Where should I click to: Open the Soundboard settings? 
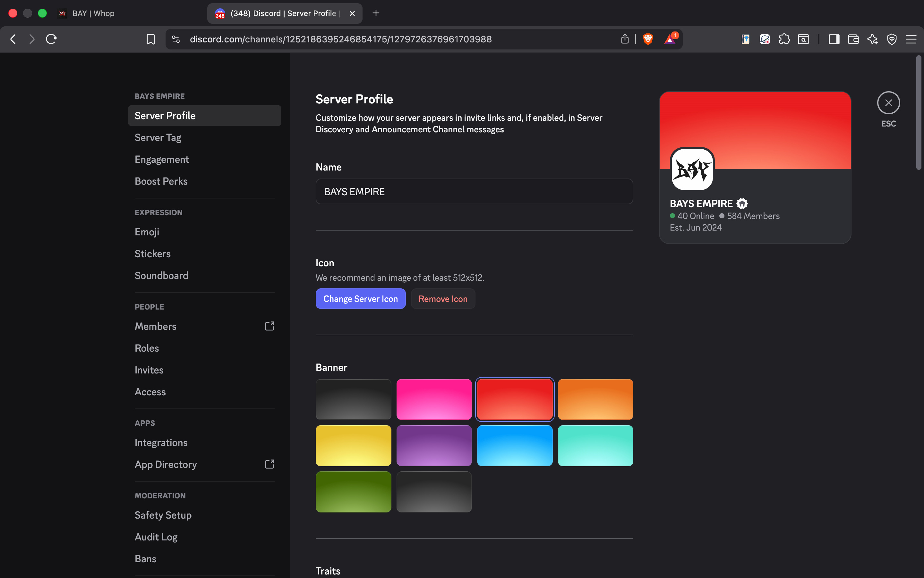coord(205,275)
